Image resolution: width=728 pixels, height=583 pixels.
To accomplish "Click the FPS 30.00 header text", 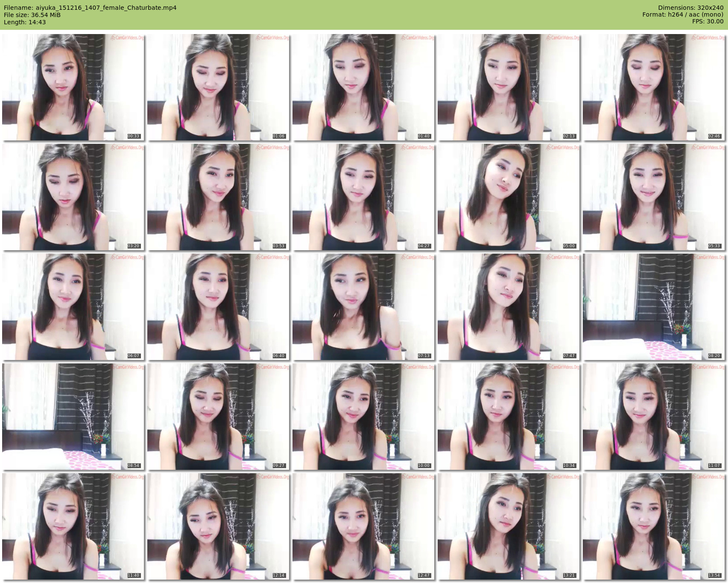I will click(x=708, y=21).
